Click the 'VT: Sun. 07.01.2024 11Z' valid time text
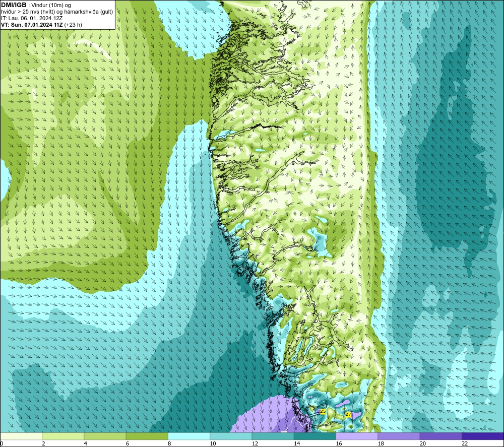The height and width of the screenshot is (447, 504). [32, 25]
